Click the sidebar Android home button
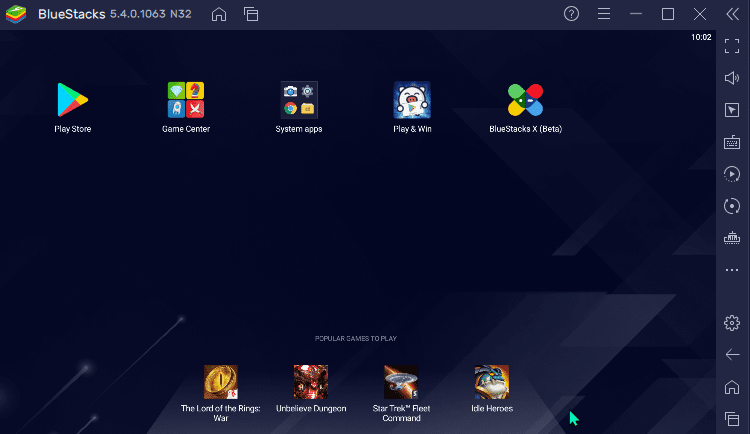 pyautogui.click(x=732, y=387)
